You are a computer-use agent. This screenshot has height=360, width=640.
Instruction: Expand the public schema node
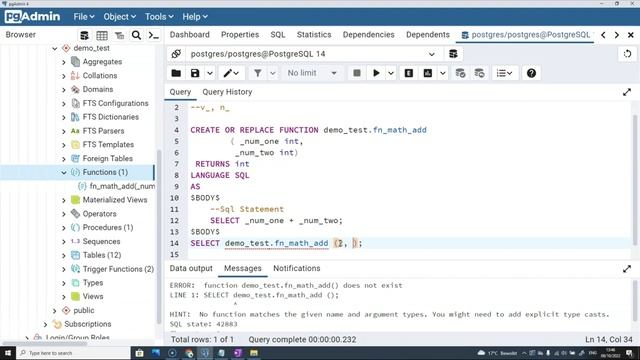[54, 311]
